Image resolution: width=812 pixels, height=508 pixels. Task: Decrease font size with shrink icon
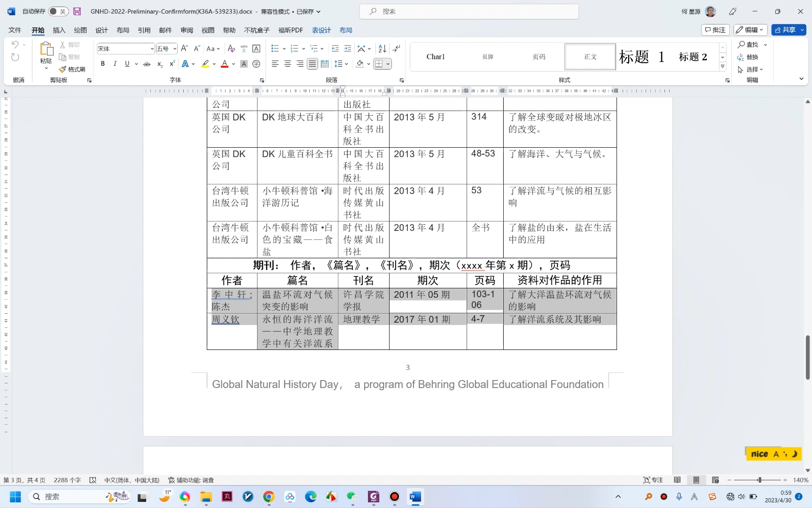(x=197, y=48)
